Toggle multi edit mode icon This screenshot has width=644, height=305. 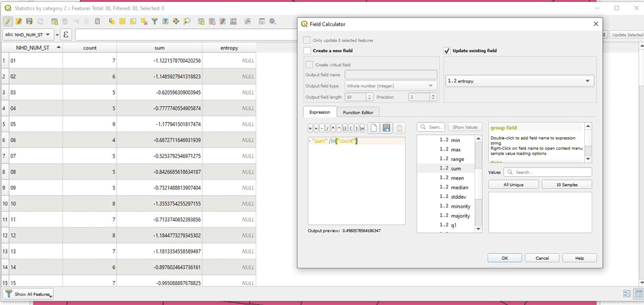point(19,21)
